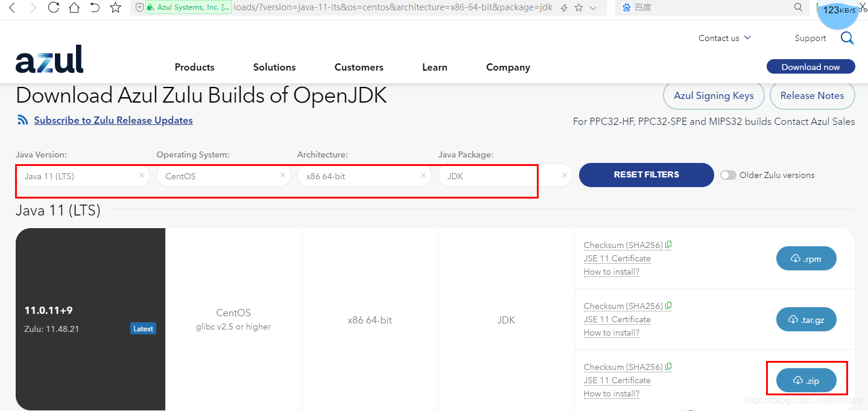
Task: Reload the page with the refresh icon
Action: click(x=54, y=8)
